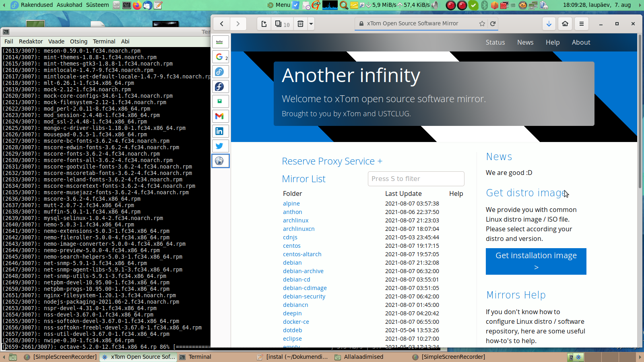
Task: Click the trash can icon in browser toolbar
Action: 300,24
